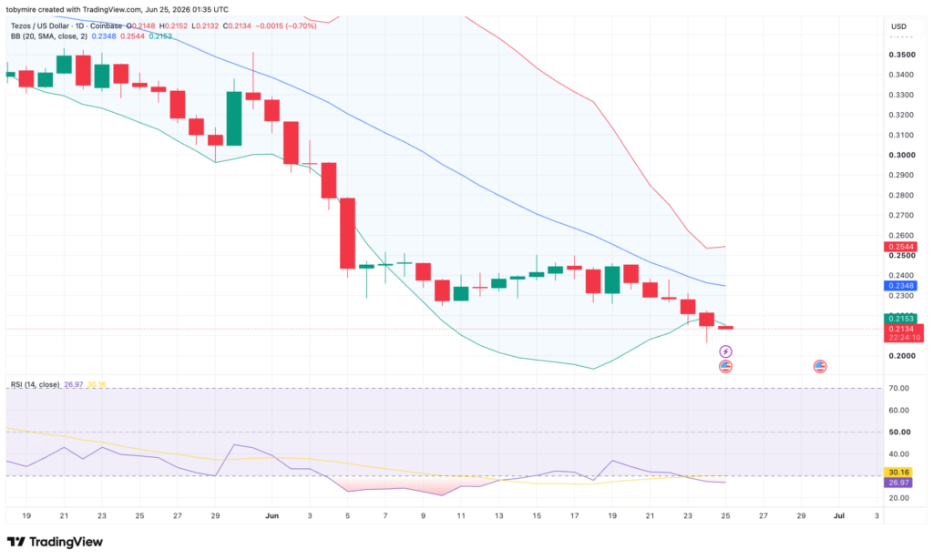This screenshot has height=560, width=933.
Task: Click the blue 0.2348 basis price tag
Action: point(901,286)
